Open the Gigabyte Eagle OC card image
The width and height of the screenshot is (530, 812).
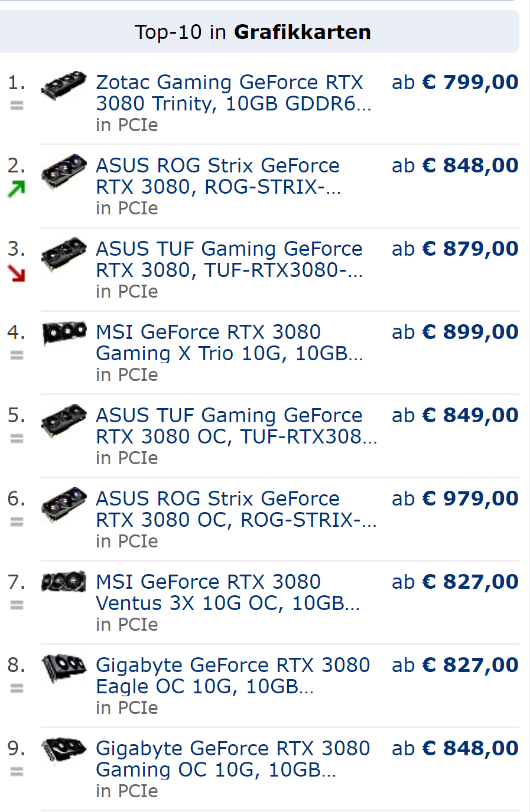(64, 668)
